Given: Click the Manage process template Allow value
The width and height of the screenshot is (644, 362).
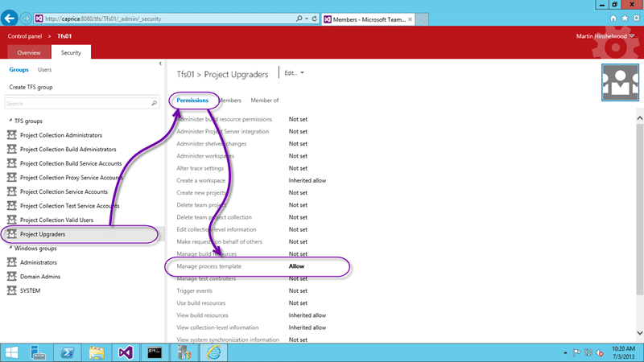Looking at the screenshot, I should tap(296, 266).
